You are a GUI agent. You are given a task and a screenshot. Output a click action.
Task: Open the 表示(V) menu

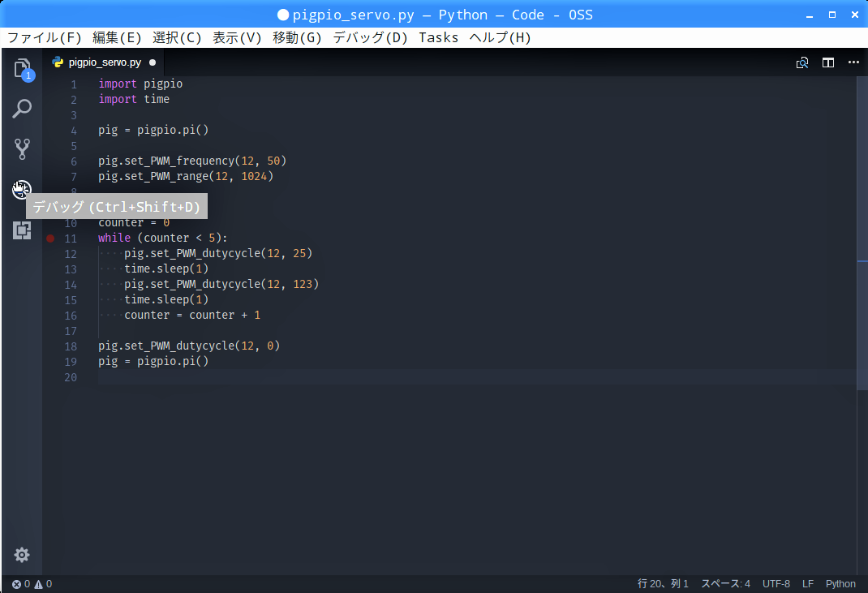237,37
